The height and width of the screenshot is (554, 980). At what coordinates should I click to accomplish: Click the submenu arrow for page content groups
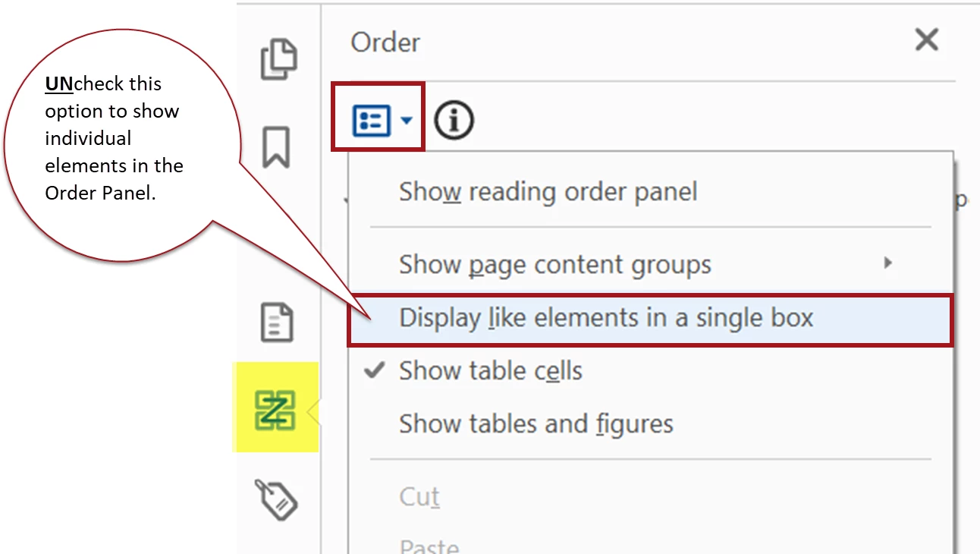887,263
